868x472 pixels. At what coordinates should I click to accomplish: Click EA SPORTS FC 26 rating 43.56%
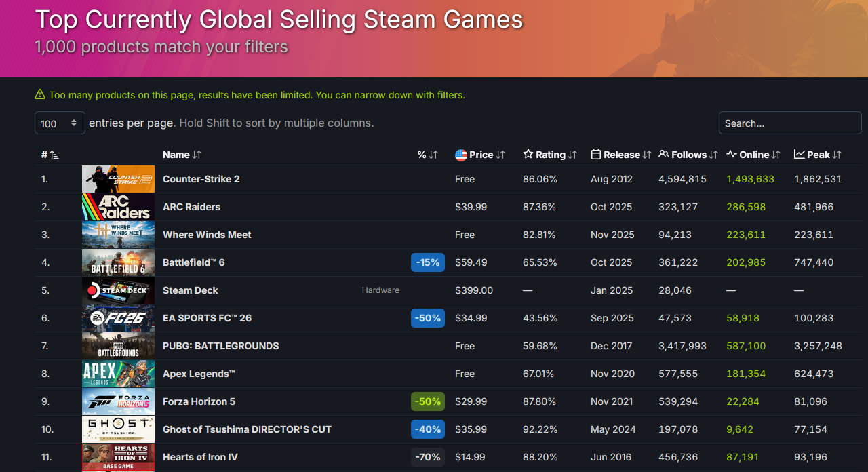pyautogui.click(x=540, y=318)
